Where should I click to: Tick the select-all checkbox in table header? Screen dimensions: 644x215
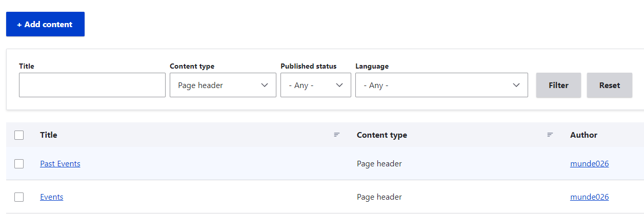click(19, 135)
